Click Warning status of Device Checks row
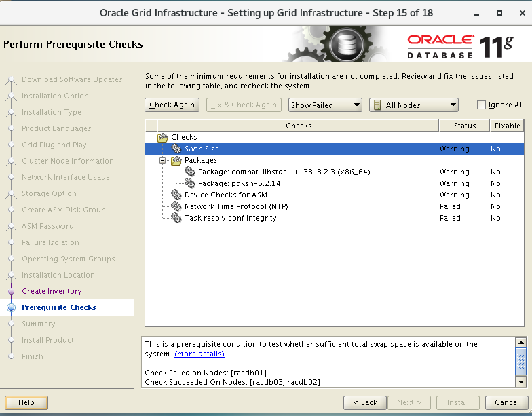 [x=455, y=195]
